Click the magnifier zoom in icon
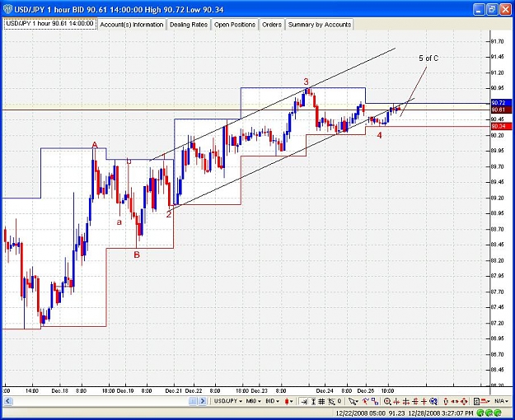The width and height of the screenshot is (515, 420). click(387, 401)
